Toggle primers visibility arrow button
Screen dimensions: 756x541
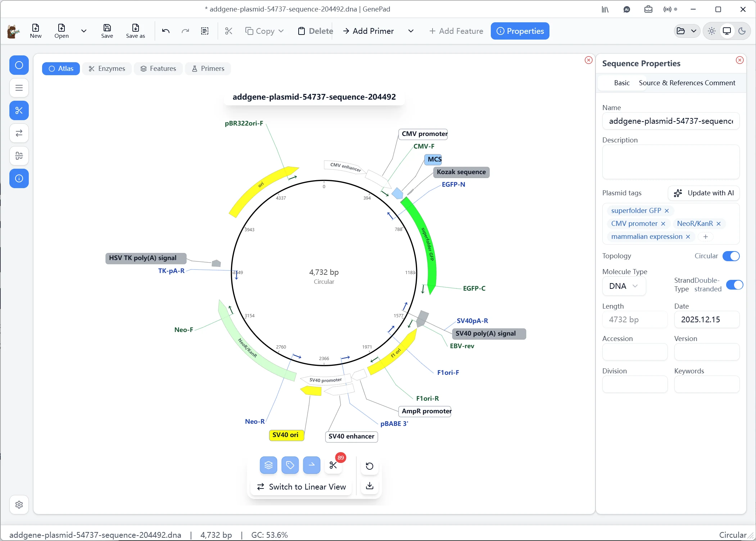tap(312, 465)
